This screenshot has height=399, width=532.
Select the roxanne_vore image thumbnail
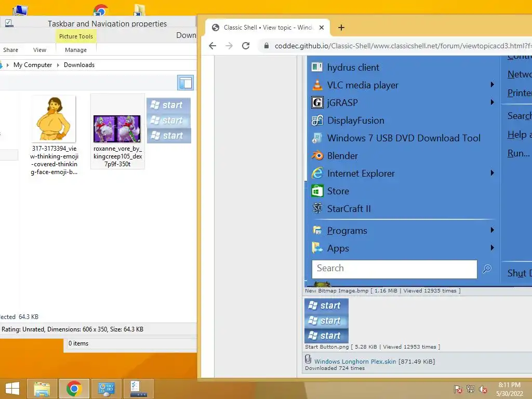pyautogui.click(x=117, y=129)
